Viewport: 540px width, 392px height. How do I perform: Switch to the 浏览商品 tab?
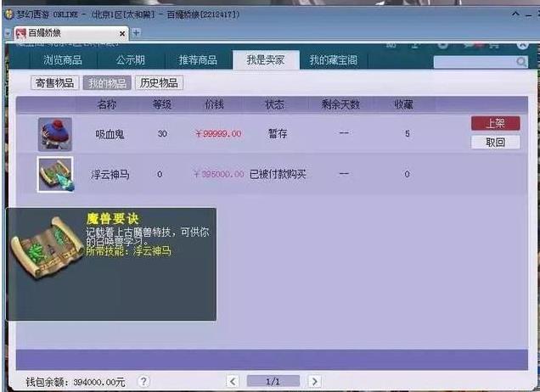pyautogui.click(x=63, y=60)
